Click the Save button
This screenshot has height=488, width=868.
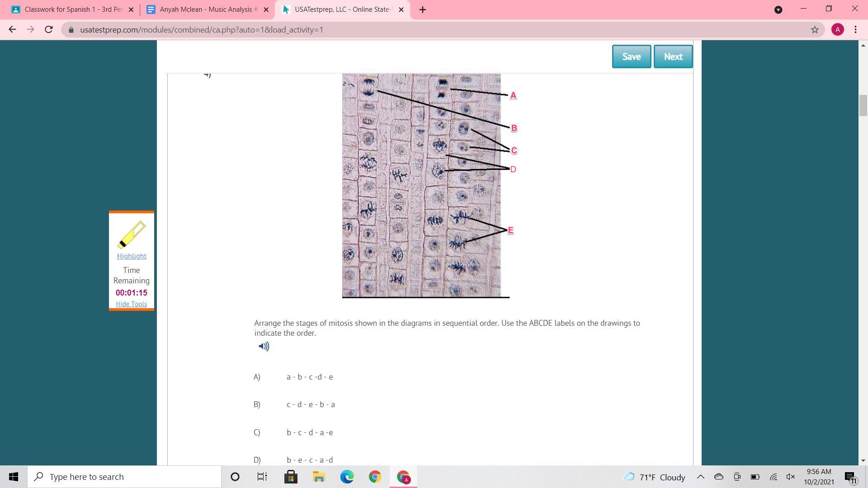631,56
